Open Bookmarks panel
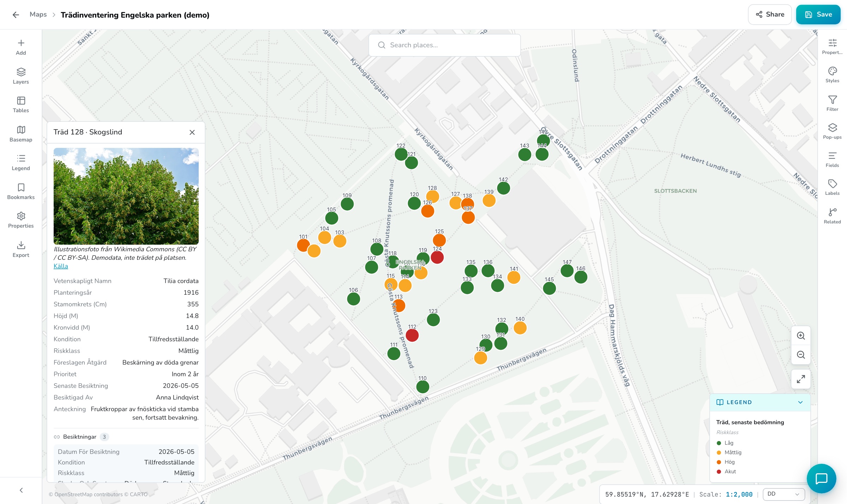The height and width of the screenshot is (504, 847). coord(21,191)
